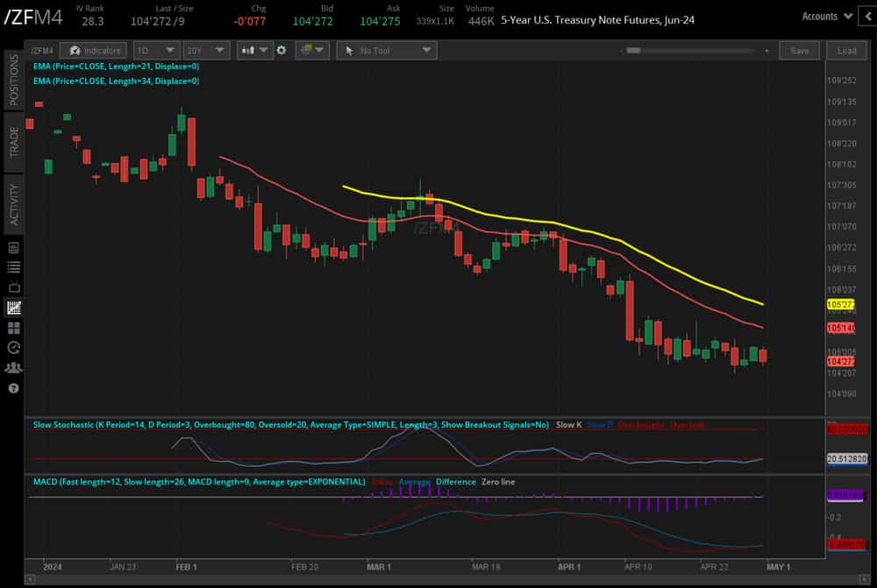Click the Indicators gauge icon

[75, 51]
